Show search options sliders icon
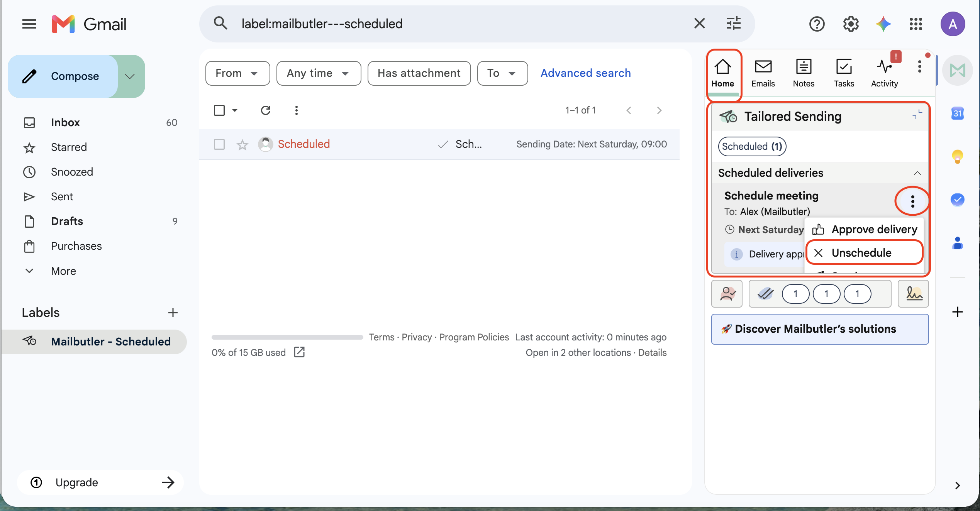The width and height of the screenshot is (980, 511). pos(733,23)
